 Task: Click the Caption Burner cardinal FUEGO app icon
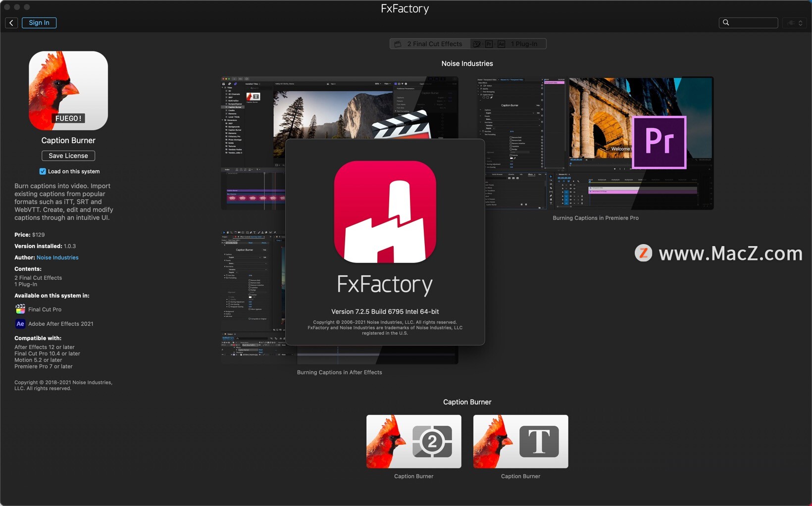[x=68, y=91]
